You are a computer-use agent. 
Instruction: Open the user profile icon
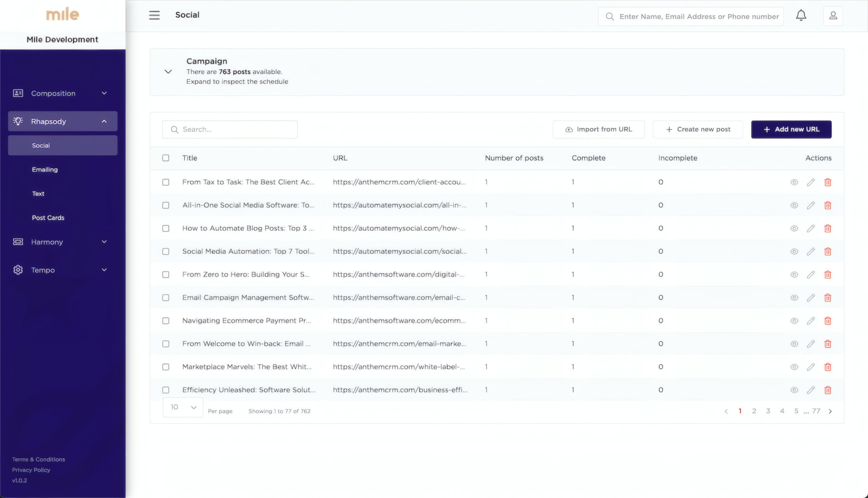click(833, 16)
